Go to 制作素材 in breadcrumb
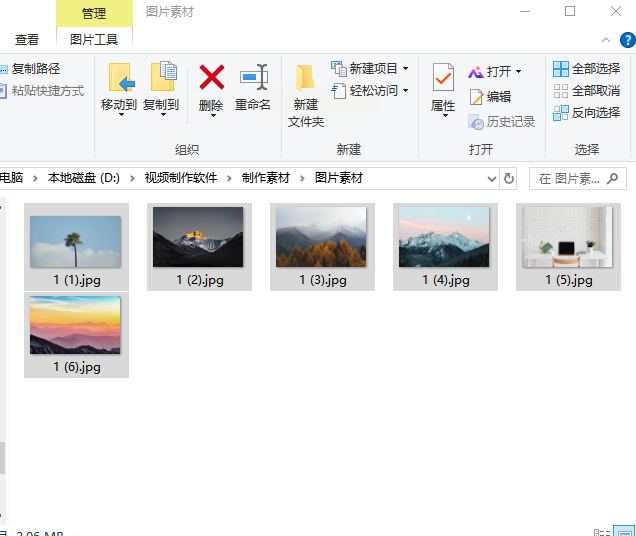Image resolution: width=636 pixels, height=536 pixels. 266,178
